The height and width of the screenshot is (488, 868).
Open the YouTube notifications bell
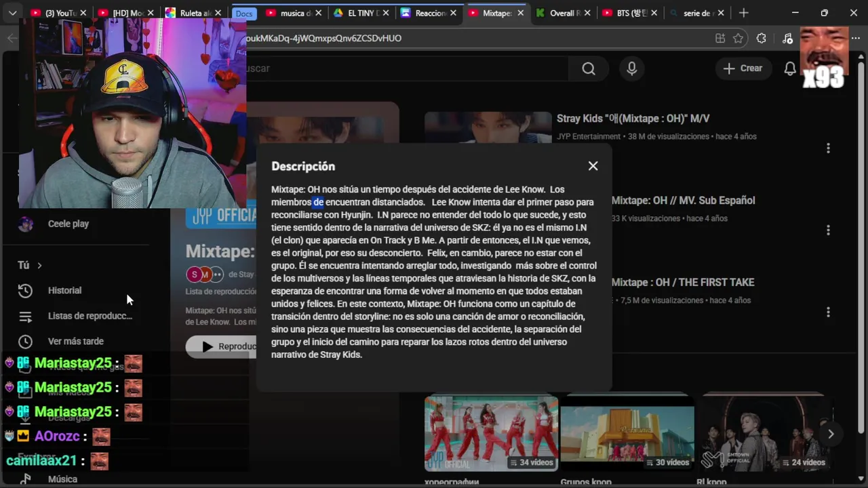pos(790,68)
